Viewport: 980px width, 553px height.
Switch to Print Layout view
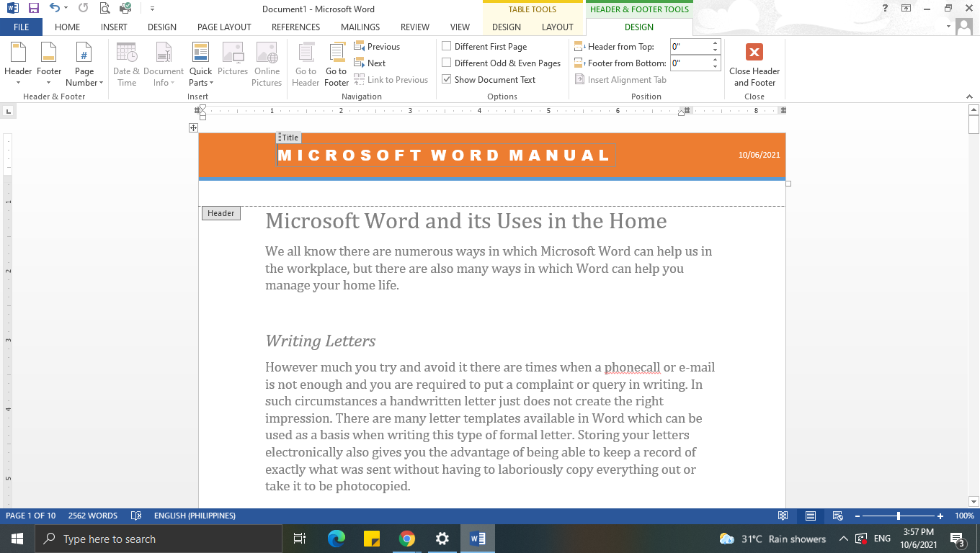click(811, 516)
